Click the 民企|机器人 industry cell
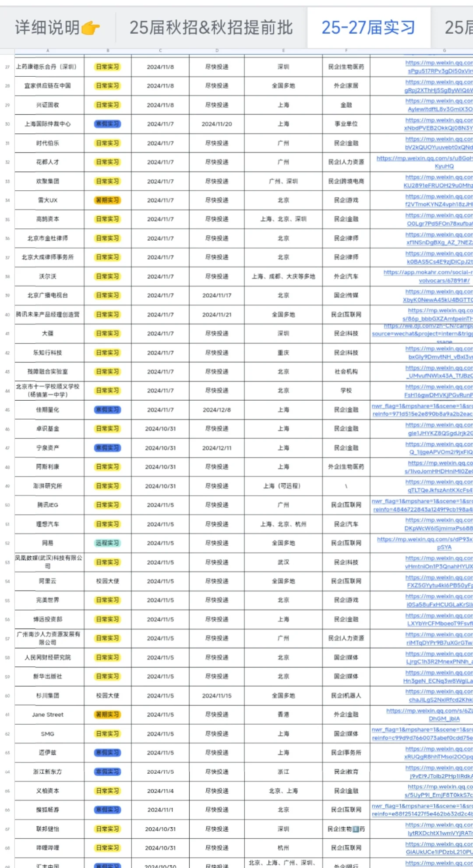Viewport: 473px width, 868px height. [x=346, y=696]
